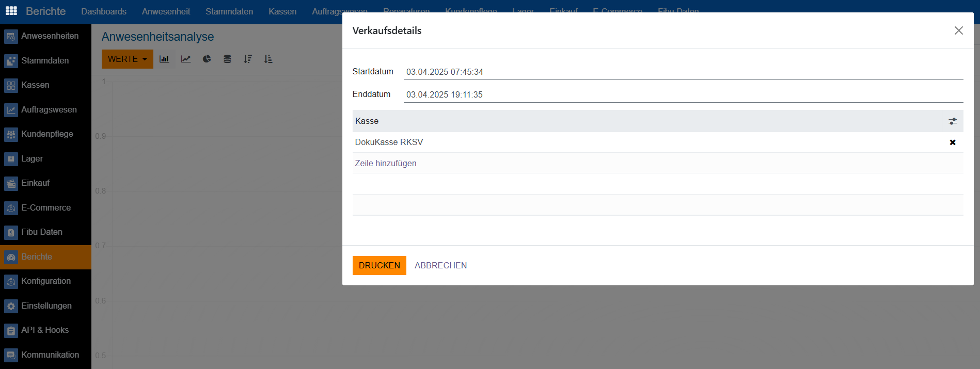980x369 pixels.
Task: Close the Verkaufsdetails dialog
Action: pyautogui.click(x=958, y=30)
